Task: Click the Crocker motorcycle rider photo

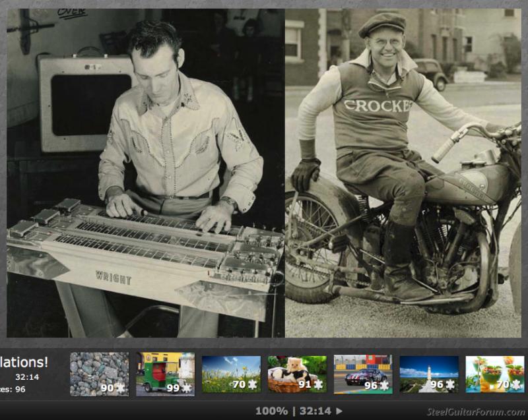Action: click(403, 173)
